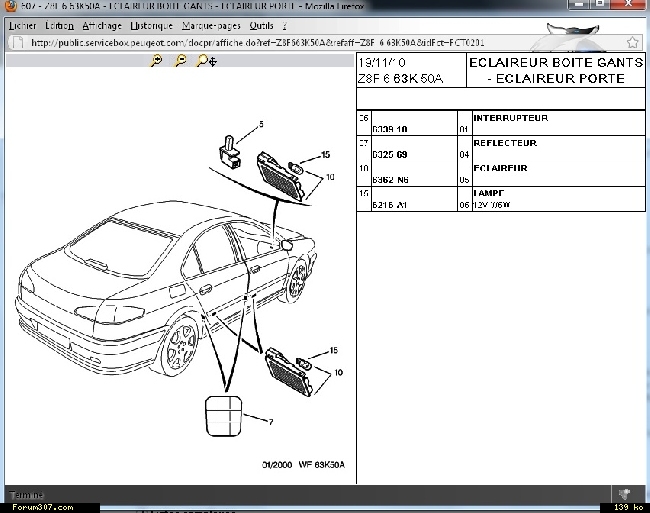
Task: Open the Outils menu
Action: (261, 26)
